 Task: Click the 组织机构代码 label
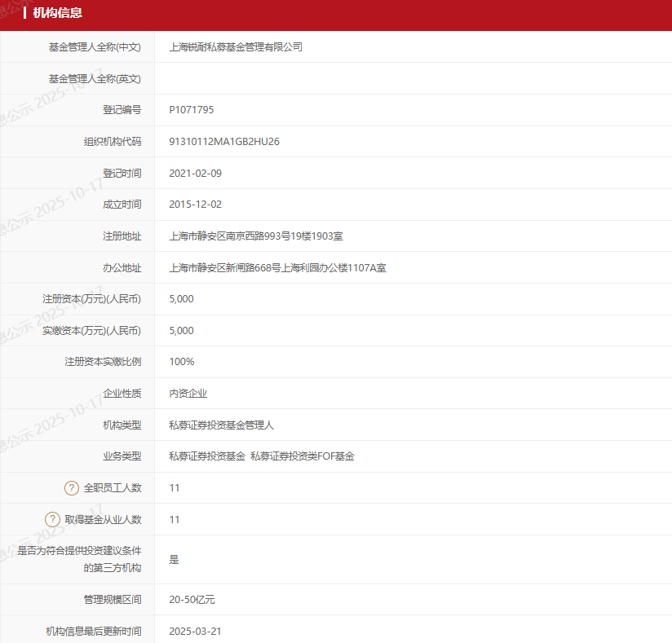pos(113,142)
